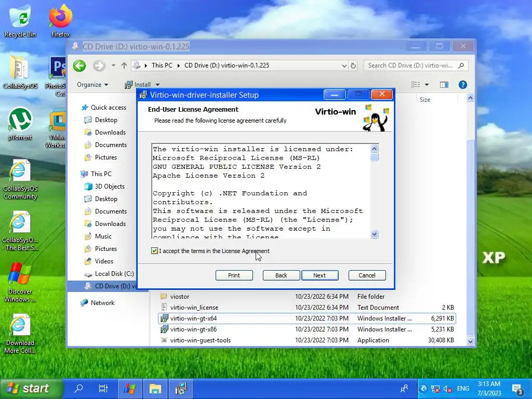Uncheck I accept the terms in License Agreement
532x399 pixels.
(154, 251)
